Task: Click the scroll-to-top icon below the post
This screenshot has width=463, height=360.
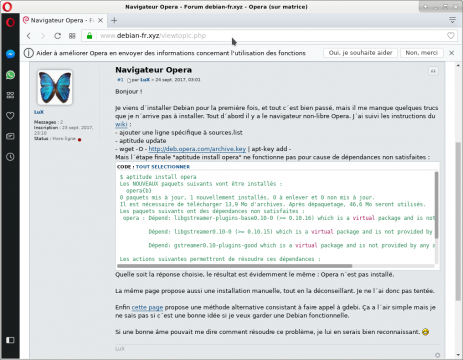Action: (438, 355)
